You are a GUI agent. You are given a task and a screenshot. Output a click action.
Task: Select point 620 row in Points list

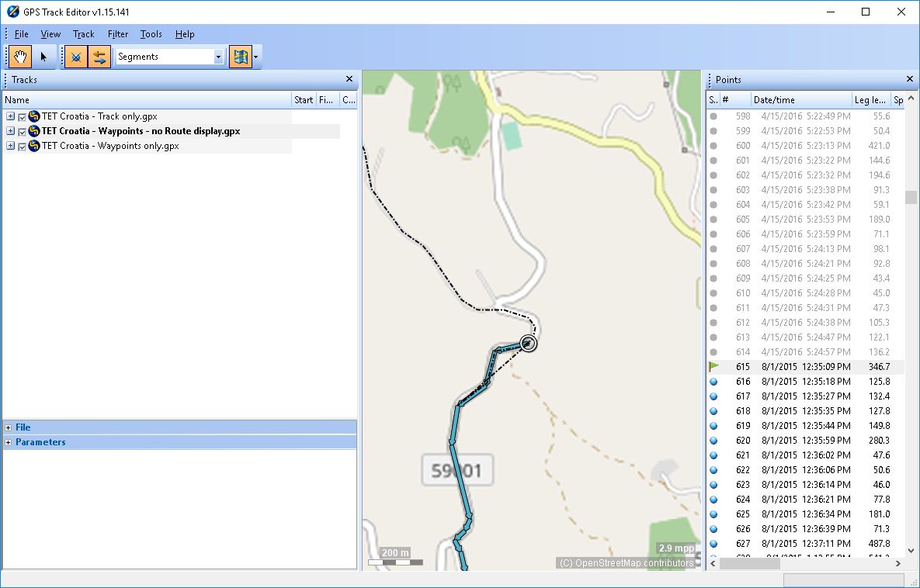(x=800, y=441)
